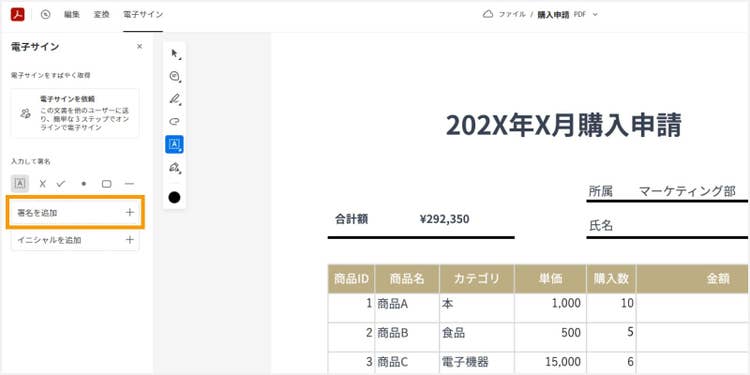Click the 署名を追加 button
The image size is (750, 375).
click(x=75, y=212)
